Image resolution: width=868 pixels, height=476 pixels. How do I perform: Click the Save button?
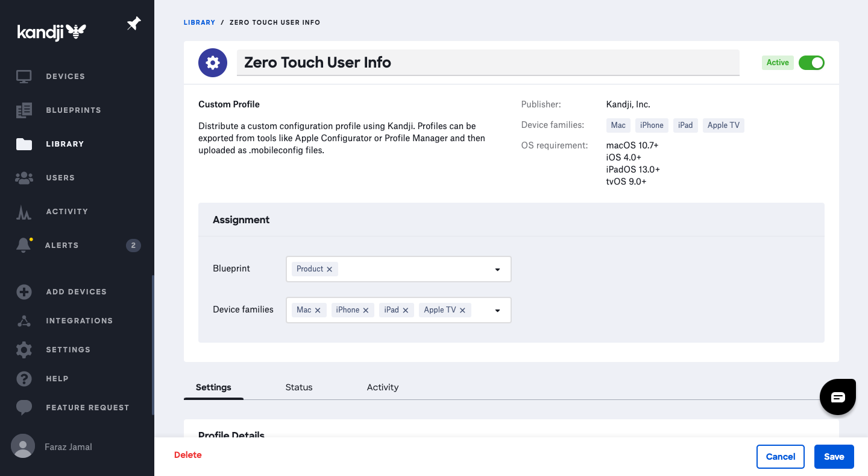(x=834, y=457)
